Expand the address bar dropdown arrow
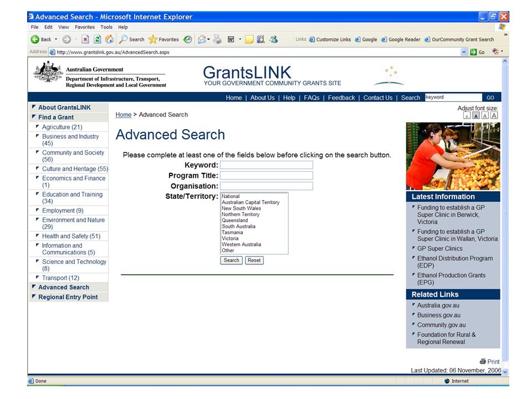The width and height of the screenshot is (532, 399). point(464,52)
